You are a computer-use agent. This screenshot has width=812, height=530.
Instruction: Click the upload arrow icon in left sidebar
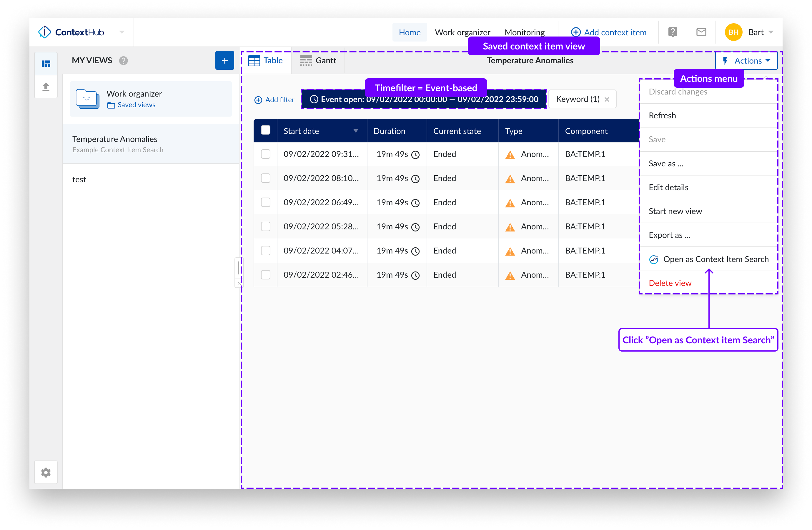(46, 86)
